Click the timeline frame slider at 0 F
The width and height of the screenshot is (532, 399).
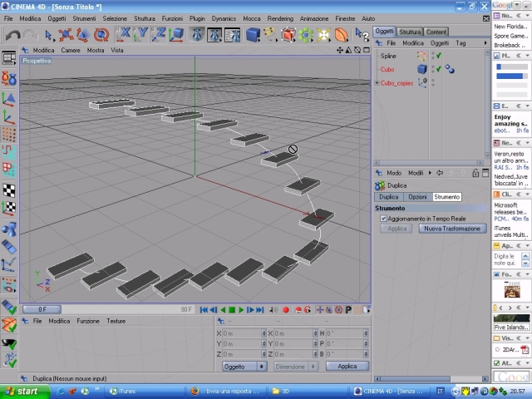(42, 309)
